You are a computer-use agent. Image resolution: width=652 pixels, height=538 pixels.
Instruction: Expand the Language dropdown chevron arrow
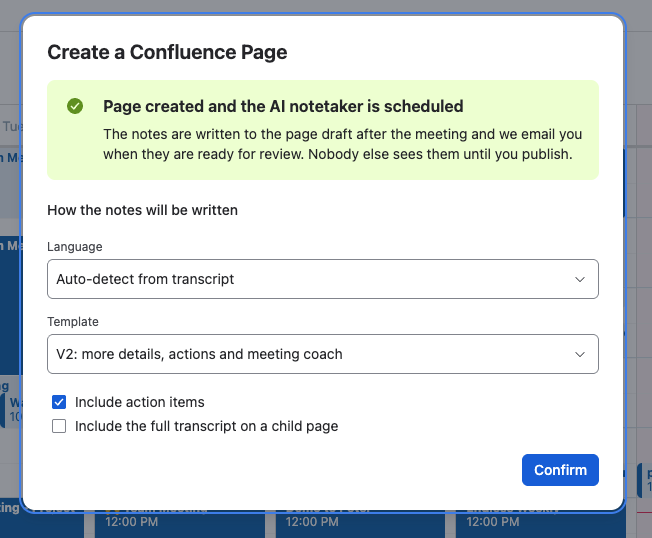pyautogui.click(x=580, y=279)
